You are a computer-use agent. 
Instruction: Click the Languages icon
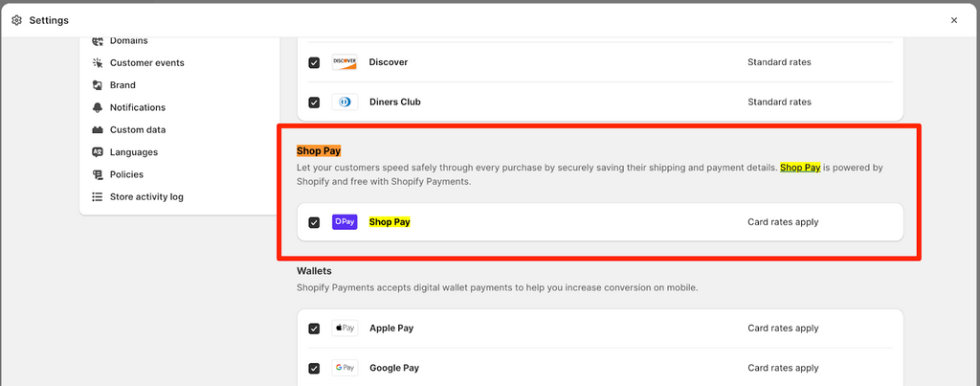point(97,152)
